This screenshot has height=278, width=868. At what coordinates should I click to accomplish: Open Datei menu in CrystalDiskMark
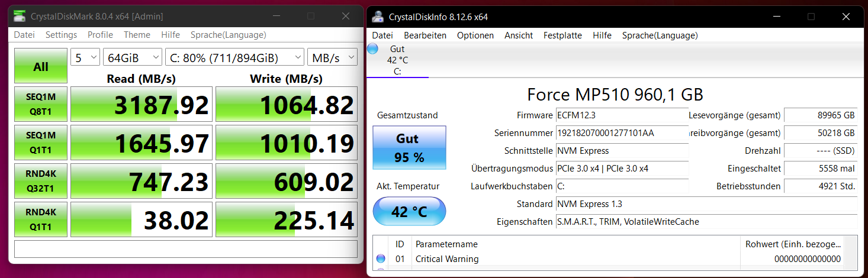24,35
